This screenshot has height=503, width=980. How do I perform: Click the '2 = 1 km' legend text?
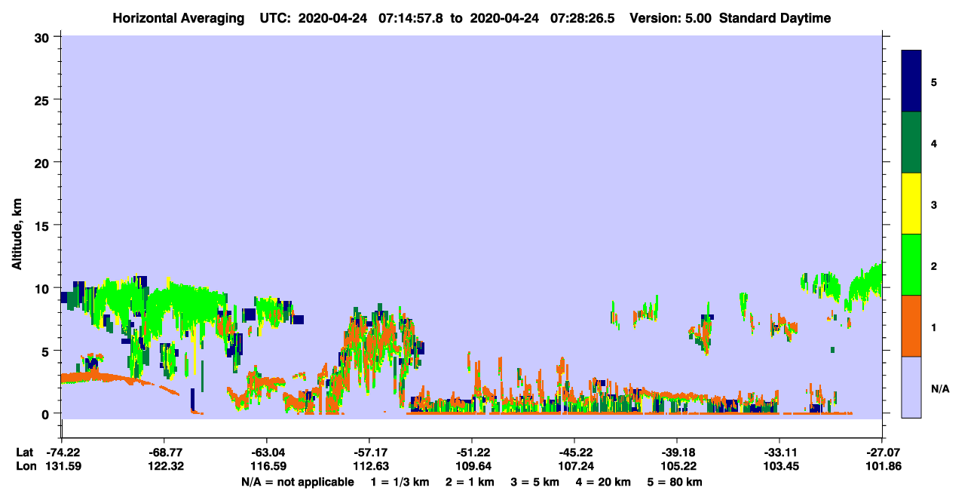[471, 482]
